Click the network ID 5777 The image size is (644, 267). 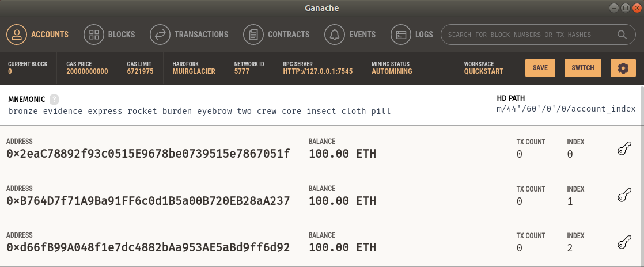pyautogui.click(x=241, y=71)
